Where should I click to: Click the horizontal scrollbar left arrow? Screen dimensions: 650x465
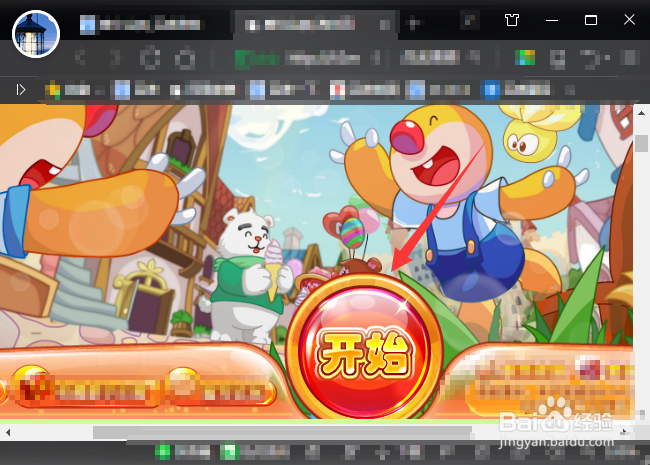pyautogui.click(x=7, y=432)
